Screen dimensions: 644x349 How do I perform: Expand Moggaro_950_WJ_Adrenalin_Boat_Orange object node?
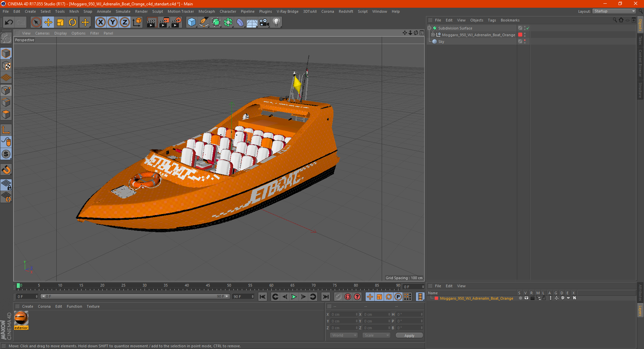(433, 35)
